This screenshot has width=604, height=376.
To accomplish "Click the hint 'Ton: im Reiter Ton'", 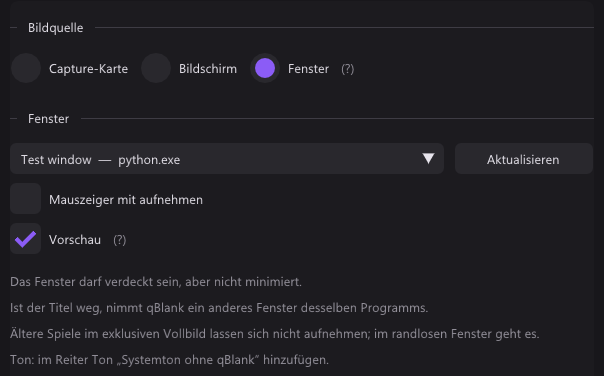I will (169, 359).
